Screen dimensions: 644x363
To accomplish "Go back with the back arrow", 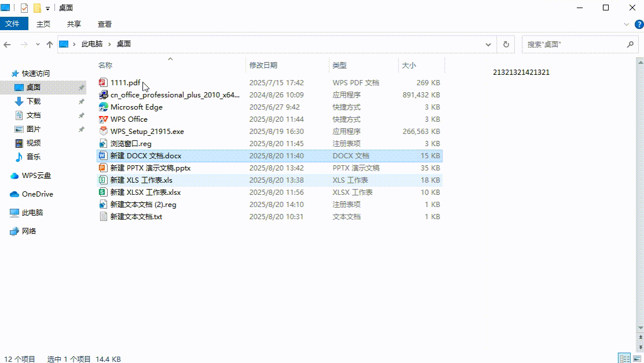I will click(8, 45).
